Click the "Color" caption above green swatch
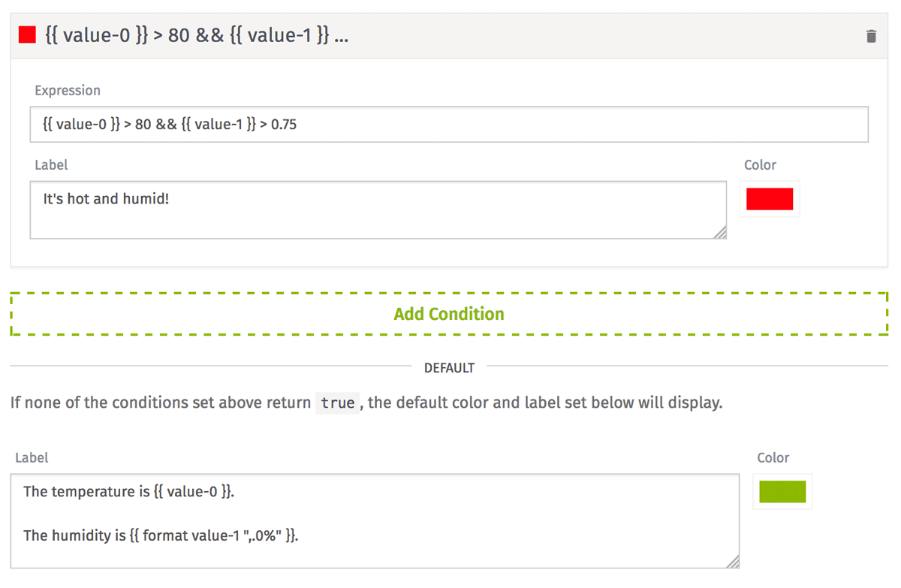 click(773, 458)
